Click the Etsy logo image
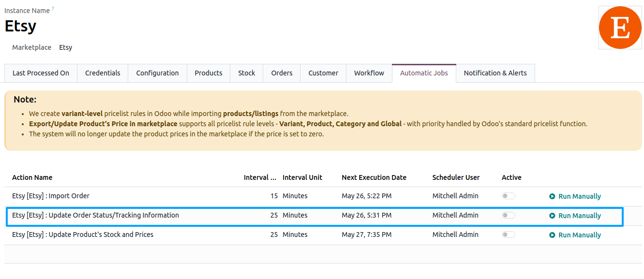The width and height of the screenshot is (644, 279). point(620,28)
